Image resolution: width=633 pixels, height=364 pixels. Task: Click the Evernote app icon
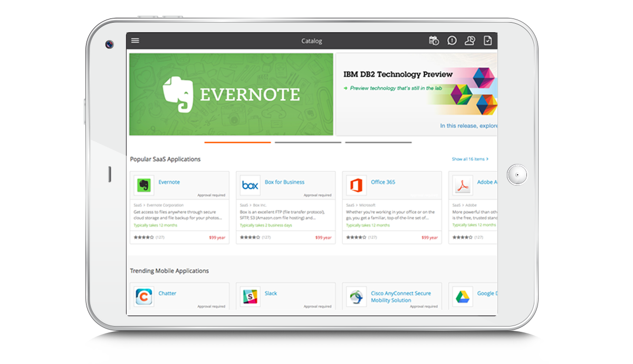coord(144,185)
